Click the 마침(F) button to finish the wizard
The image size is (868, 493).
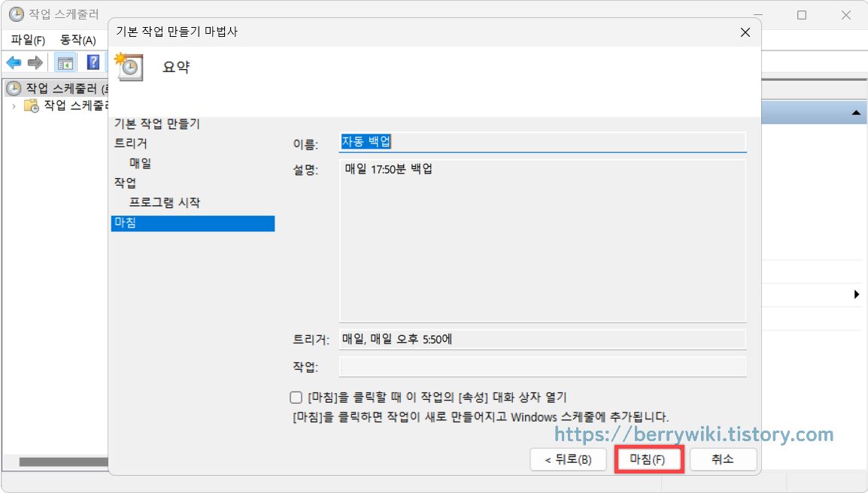(x=648, y=459)
